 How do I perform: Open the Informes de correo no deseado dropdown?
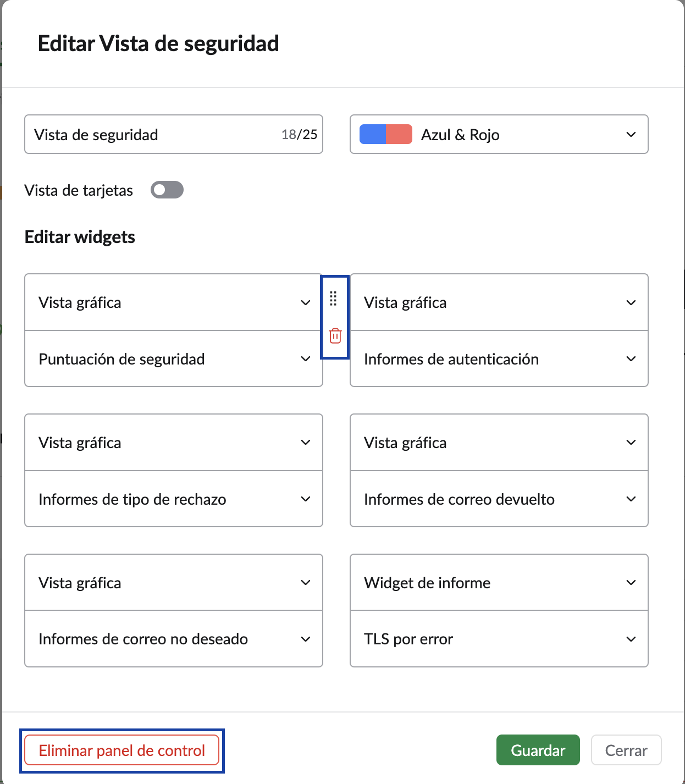306,639
